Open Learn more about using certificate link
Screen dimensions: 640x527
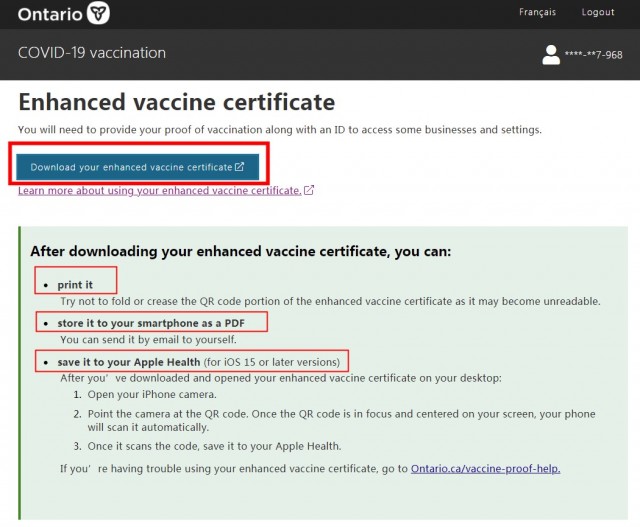click(x=160, y=191)
